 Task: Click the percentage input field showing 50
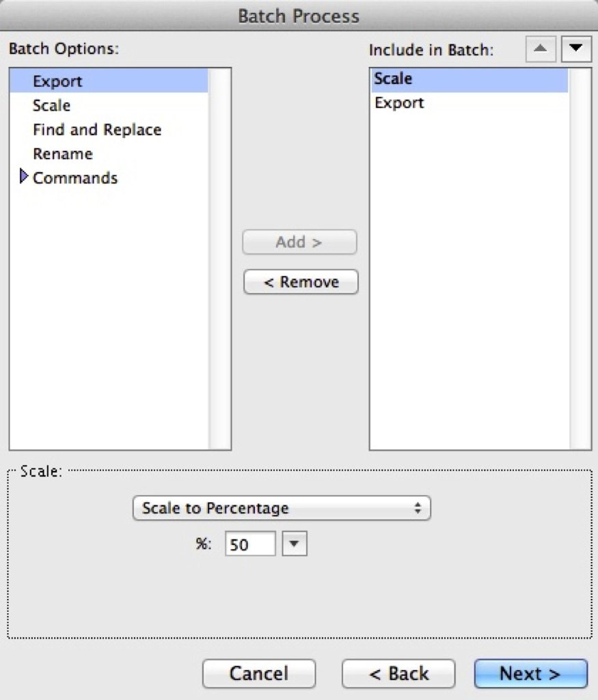tap(250, 544)
